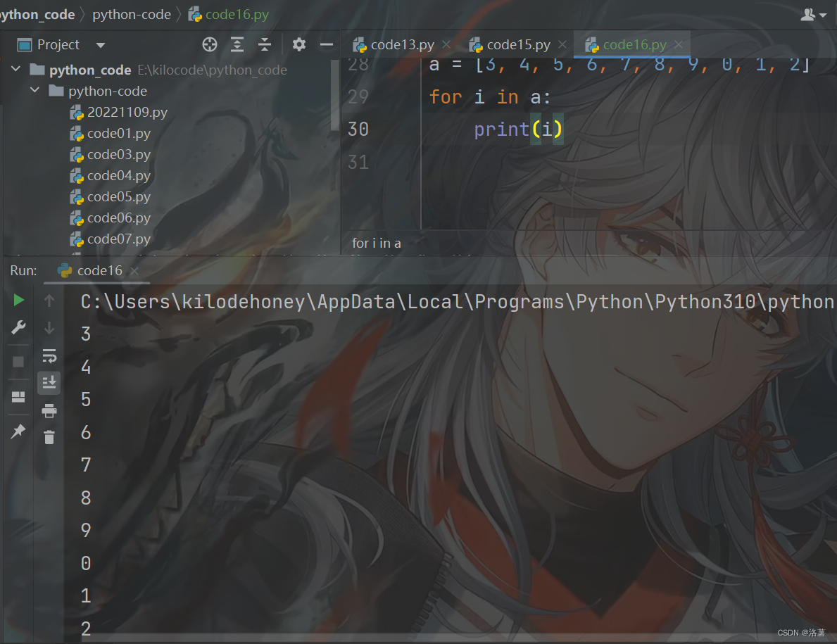The height and width of the screenshot is (644, 837).
Task: Click line number 31 in gutter
Action: [x=358, y=162]
